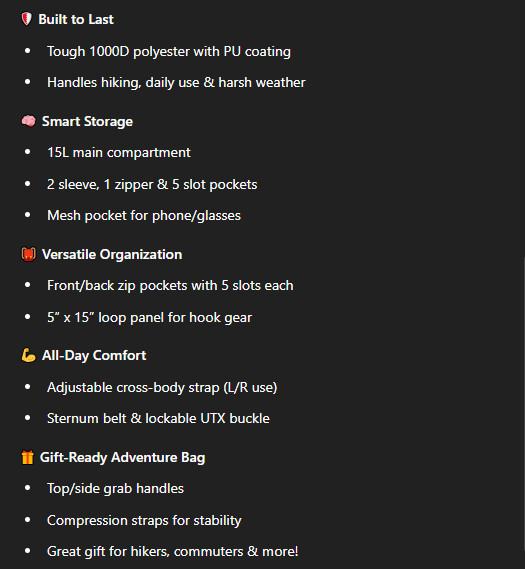
Task: Click the 15L main compartment line
Action: pyautogui.click(x=119, y=153)
